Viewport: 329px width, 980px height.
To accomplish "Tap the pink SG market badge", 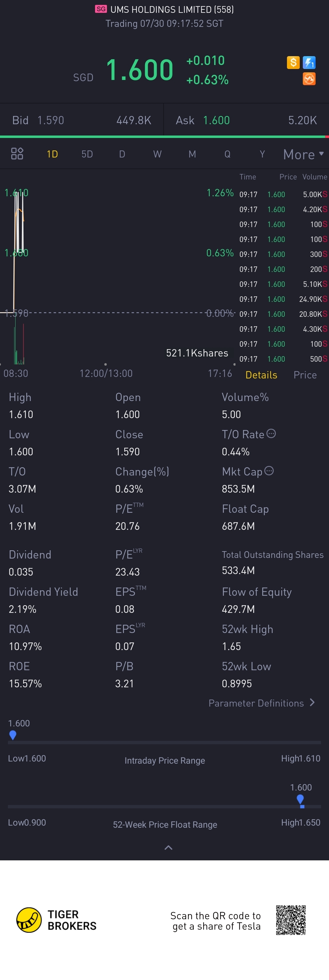I will pos(101,9).
